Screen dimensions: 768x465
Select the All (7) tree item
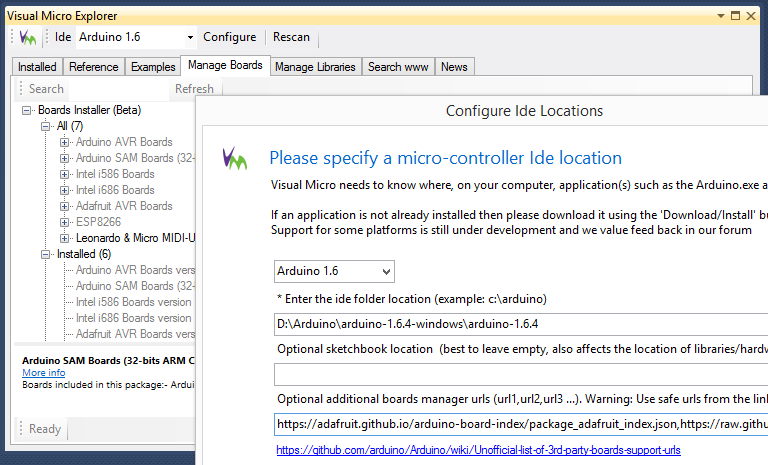coord(70,126)
